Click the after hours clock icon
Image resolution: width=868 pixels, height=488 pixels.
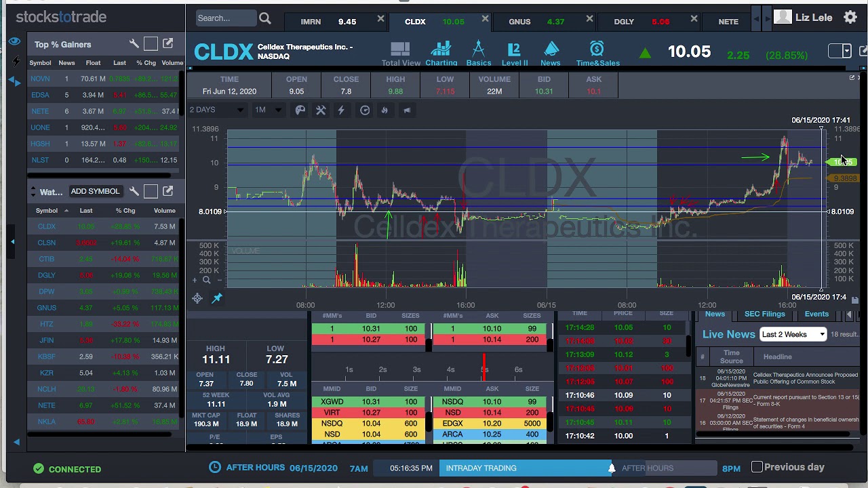[x=215, y=467]
